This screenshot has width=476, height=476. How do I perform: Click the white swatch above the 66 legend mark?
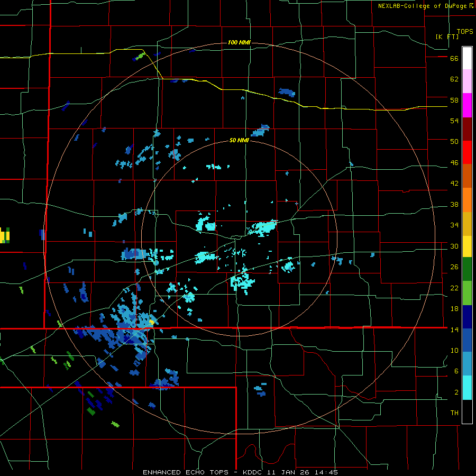pyautogui.click(x=467, y=58)
